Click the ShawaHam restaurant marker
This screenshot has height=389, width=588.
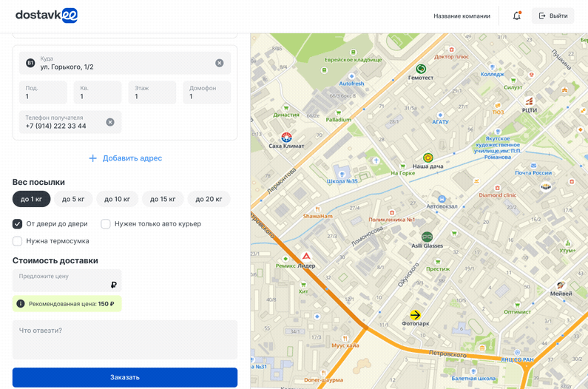coord(317,209)
